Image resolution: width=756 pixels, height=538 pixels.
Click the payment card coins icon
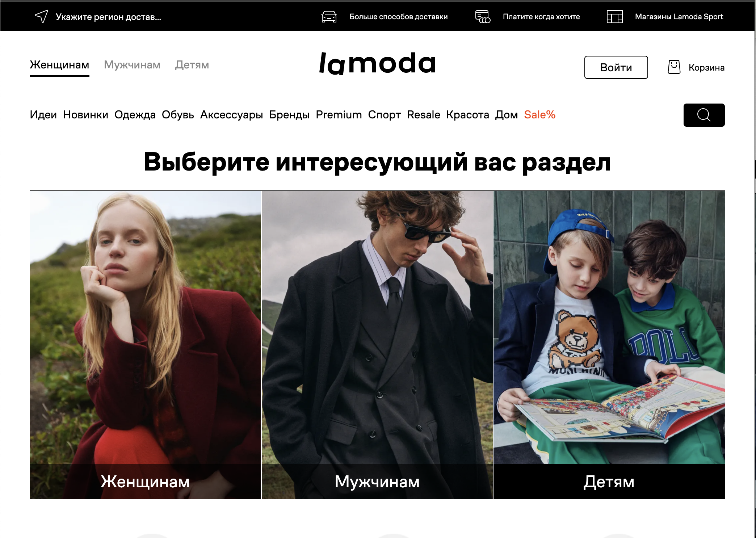click(x=483, y=17)
